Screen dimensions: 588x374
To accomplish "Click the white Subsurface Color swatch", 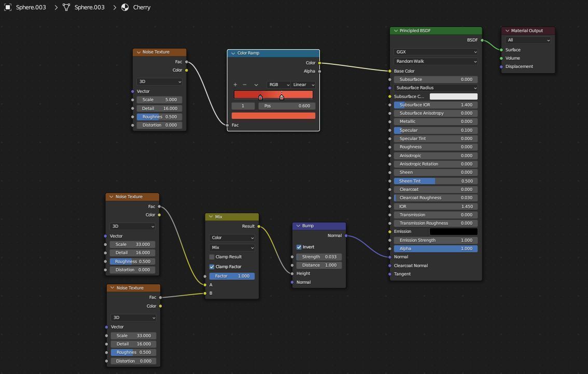I will (453, 96).
